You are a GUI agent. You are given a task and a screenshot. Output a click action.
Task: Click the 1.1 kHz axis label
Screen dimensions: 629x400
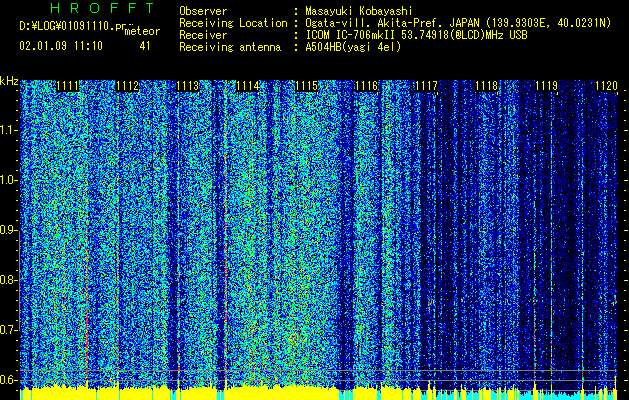8,130
